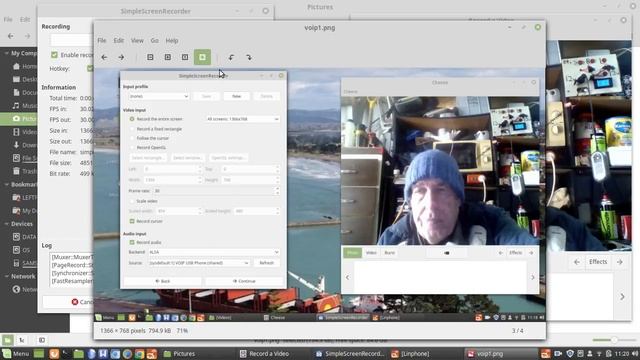The image size is (640, 360).
Task: Click the volume icon in system tray
Action: click(x=635, y=353)
